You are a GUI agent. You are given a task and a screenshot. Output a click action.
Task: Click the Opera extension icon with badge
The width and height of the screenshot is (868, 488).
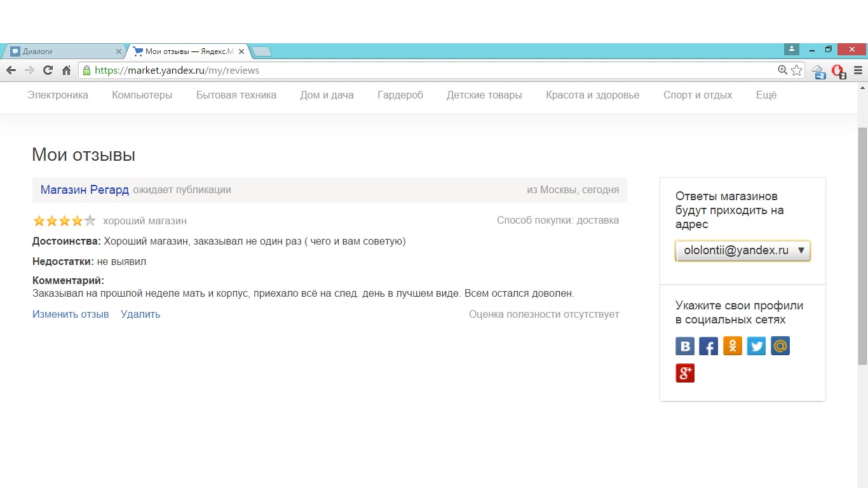click(x=838, y=71)
